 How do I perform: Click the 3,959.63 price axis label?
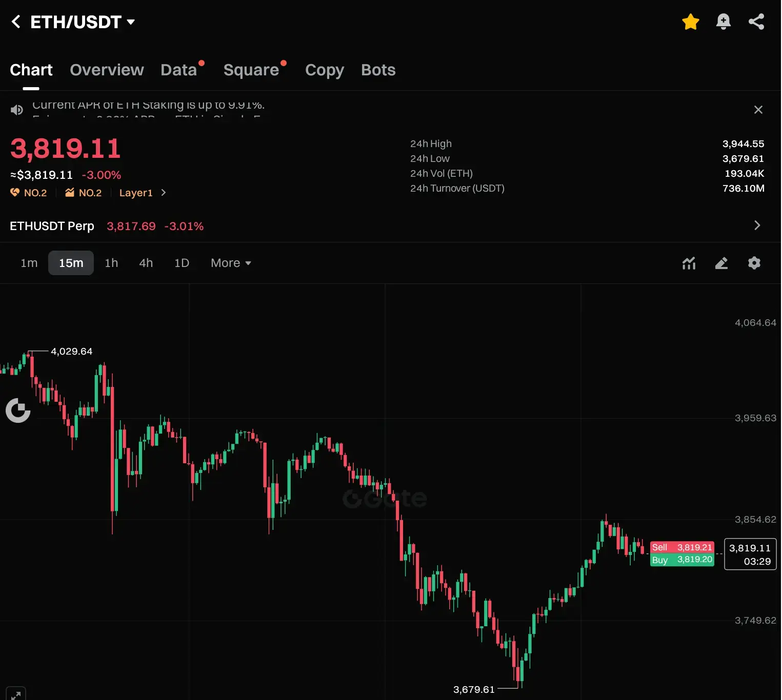(x=755, y=418)
